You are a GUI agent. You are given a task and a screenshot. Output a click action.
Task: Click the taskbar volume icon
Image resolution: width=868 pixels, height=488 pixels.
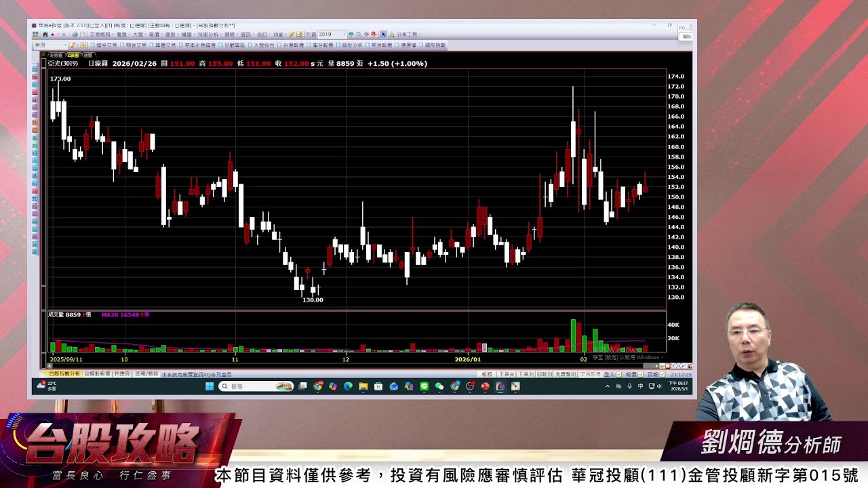[659, 386]
